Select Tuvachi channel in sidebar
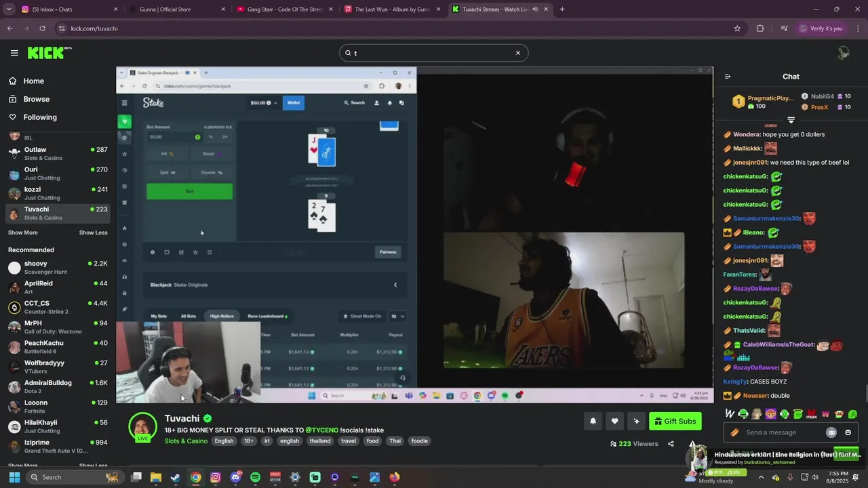 (x=58, y=213)
